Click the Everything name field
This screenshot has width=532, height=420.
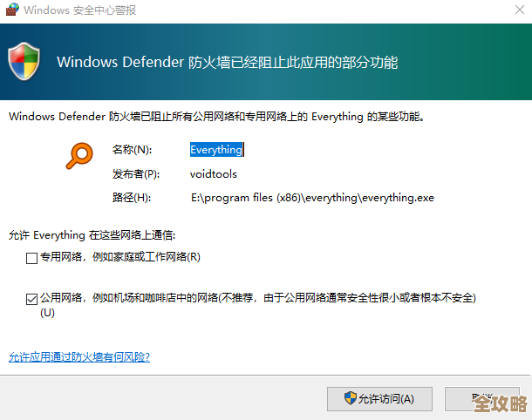tap(216, 150)
